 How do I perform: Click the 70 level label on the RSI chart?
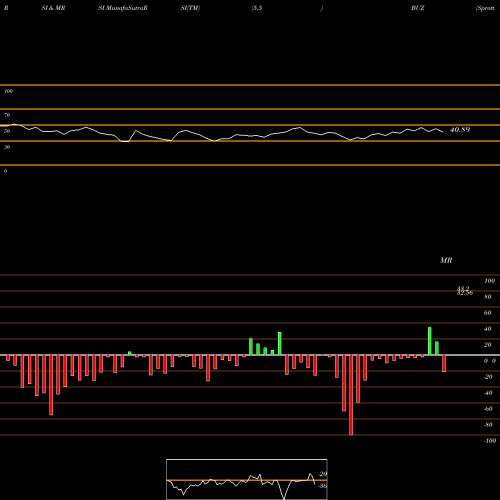click(x=7, y=115)
